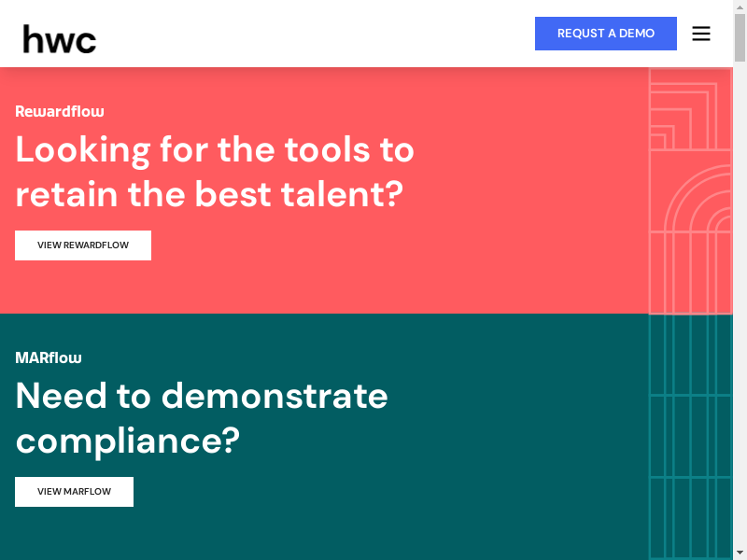Click the hwc logo
Image resolution: width=747 pixels, height=560 pixels.
point(60,38)
